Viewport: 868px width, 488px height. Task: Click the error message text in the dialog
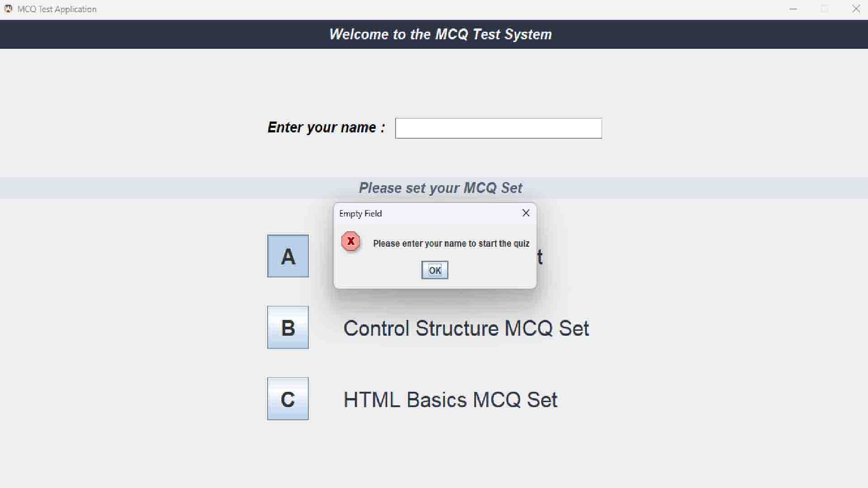pos(451,243)
